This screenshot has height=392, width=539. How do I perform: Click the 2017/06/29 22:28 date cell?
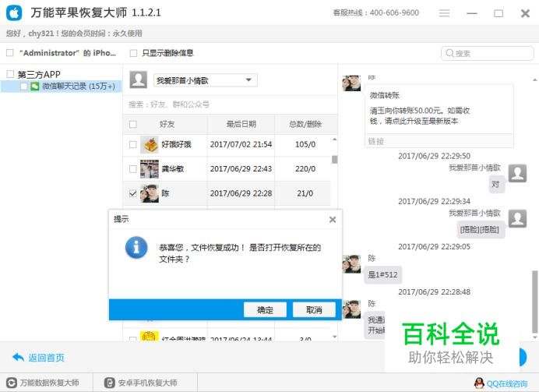(x=241, y=193)
